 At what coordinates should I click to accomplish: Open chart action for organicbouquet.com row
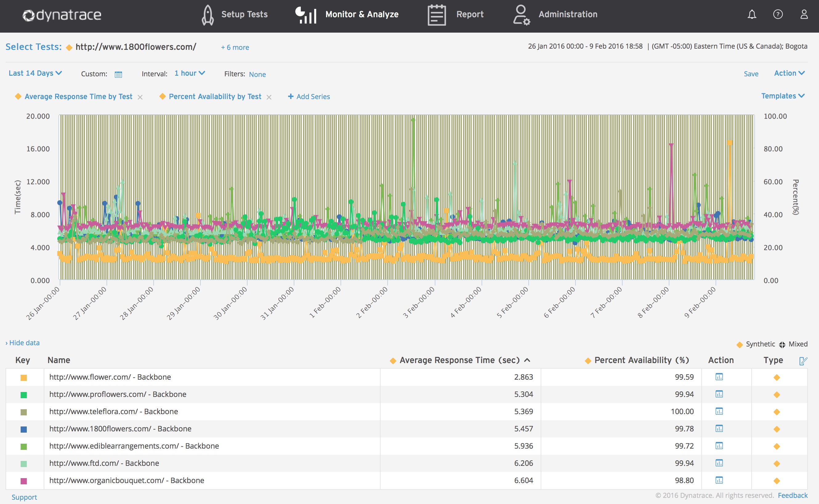(x=719, y=480)
